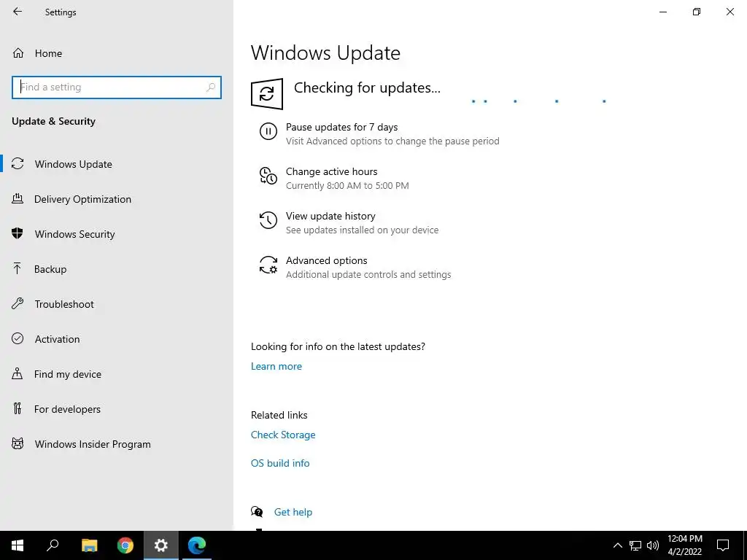747x560 pixels.
Task: Click the pause circle icon
Action: coord(268,131)
